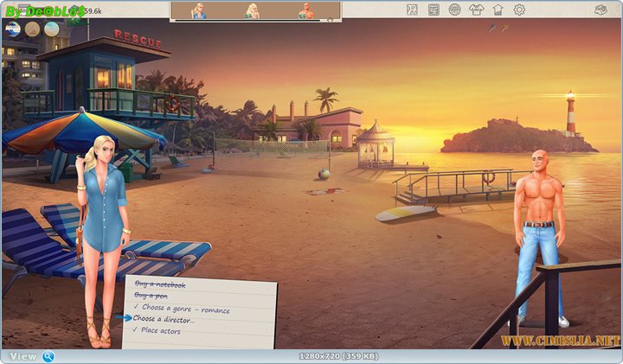623x364 pixels.
Task: Open the globe icon in top toolbar
Action: (455, 10)
